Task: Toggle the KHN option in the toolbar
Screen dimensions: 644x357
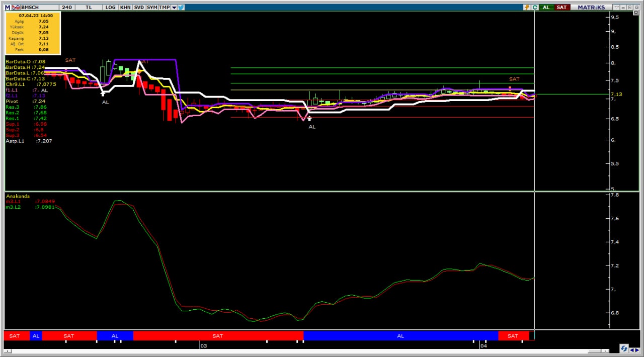Action: (125, 8)
